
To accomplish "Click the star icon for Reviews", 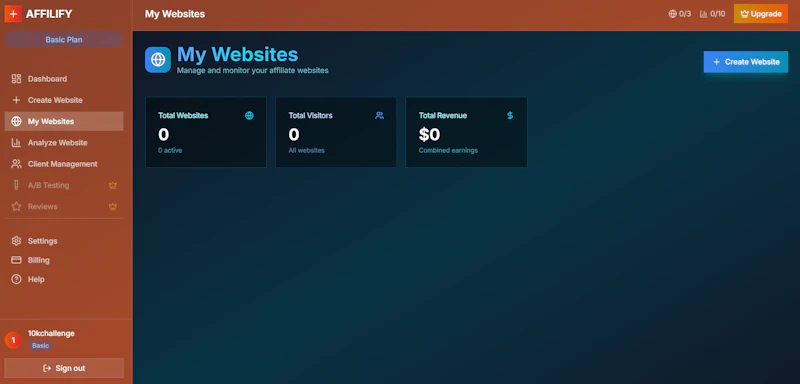I will click(16, 207).
